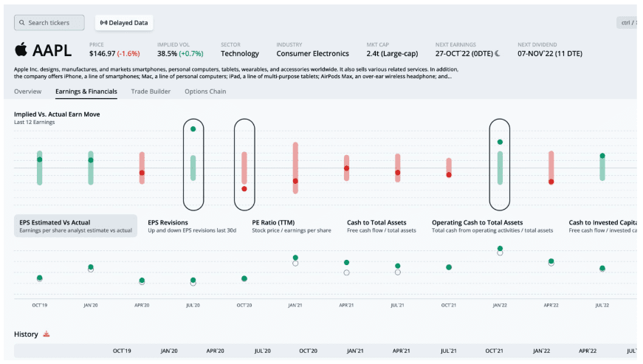Switch to the Trade Builder tab
This screenshot has height=364, width=643.
(x=151, y=92)
